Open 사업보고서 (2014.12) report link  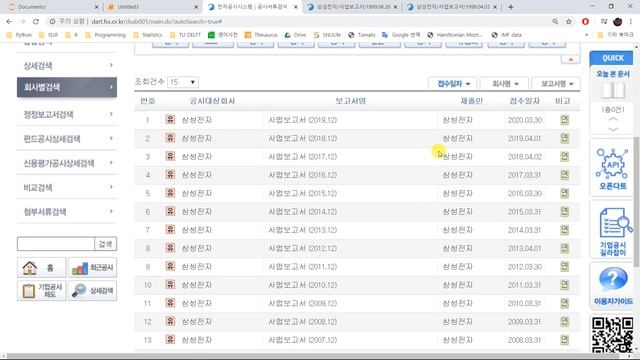point(302,211)
